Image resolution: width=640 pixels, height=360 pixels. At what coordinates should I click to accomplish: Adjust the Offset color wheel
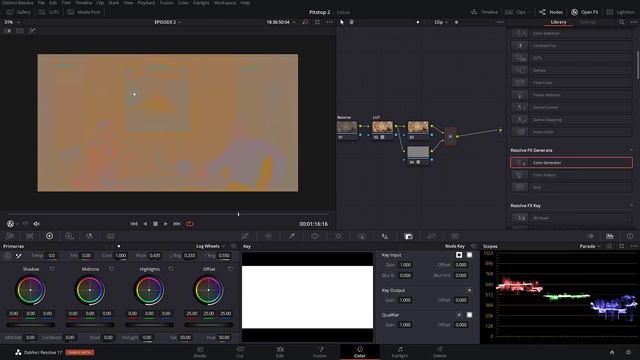[209, 290]
